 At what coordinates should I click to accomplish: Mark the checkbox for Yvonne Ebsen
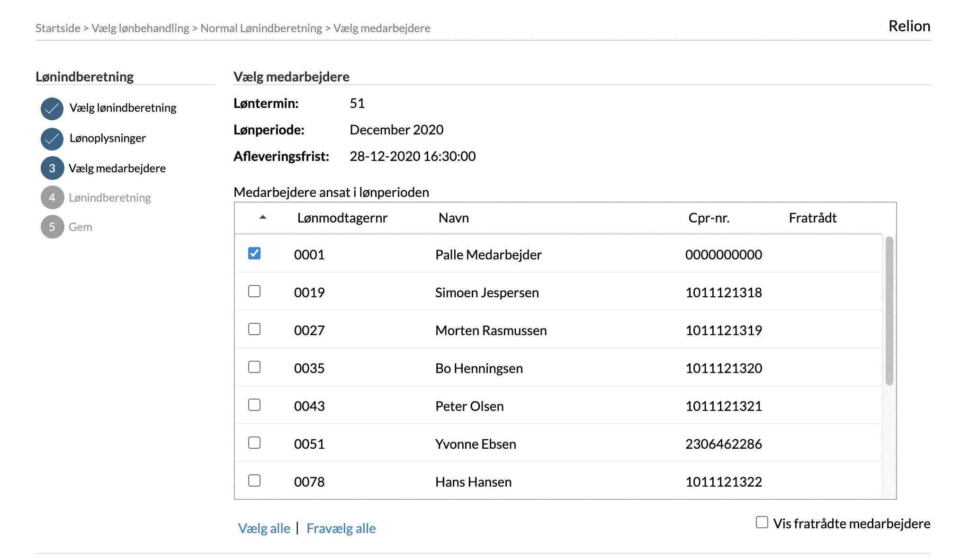(x=254, y=443)
